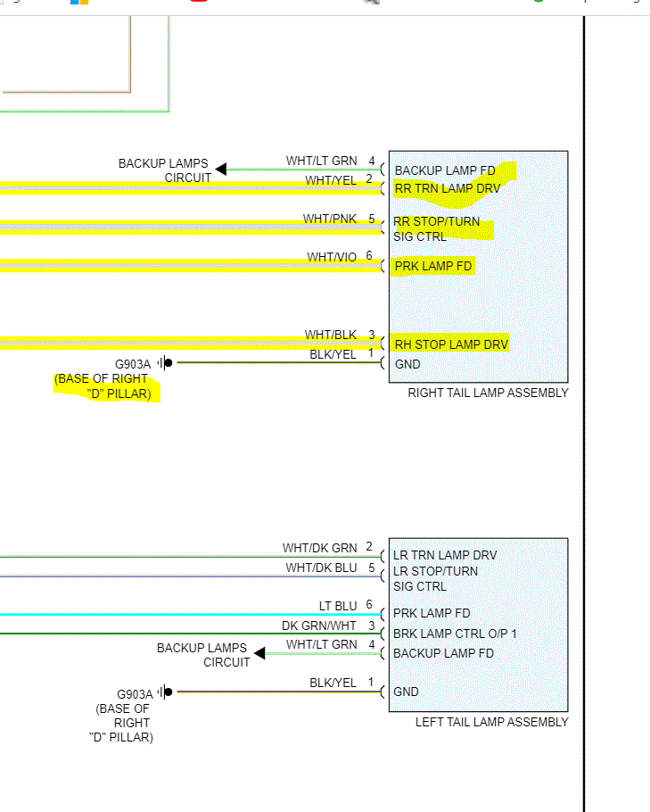This screenshot has width=650, height=812.
Task: Click PRK LAMP FD in left tail lamp box
Action: (x=432, y=613)
